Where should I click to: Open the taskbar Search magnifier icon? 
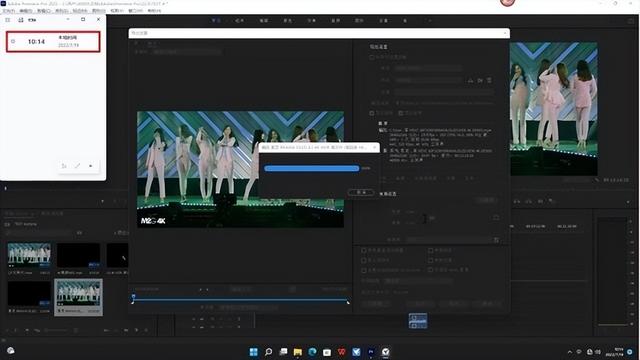[x=268, y=352]
